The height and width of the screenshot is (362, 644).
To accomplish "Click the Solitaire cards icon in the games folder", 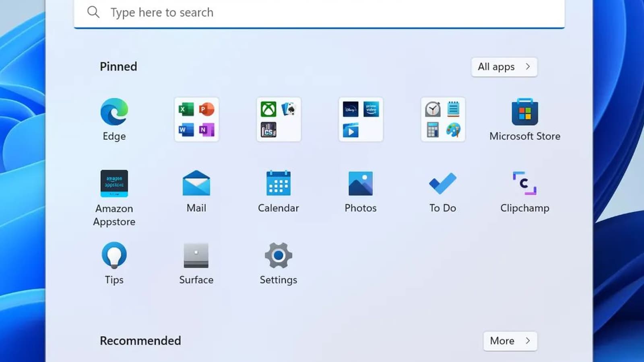I will point(289,109).
